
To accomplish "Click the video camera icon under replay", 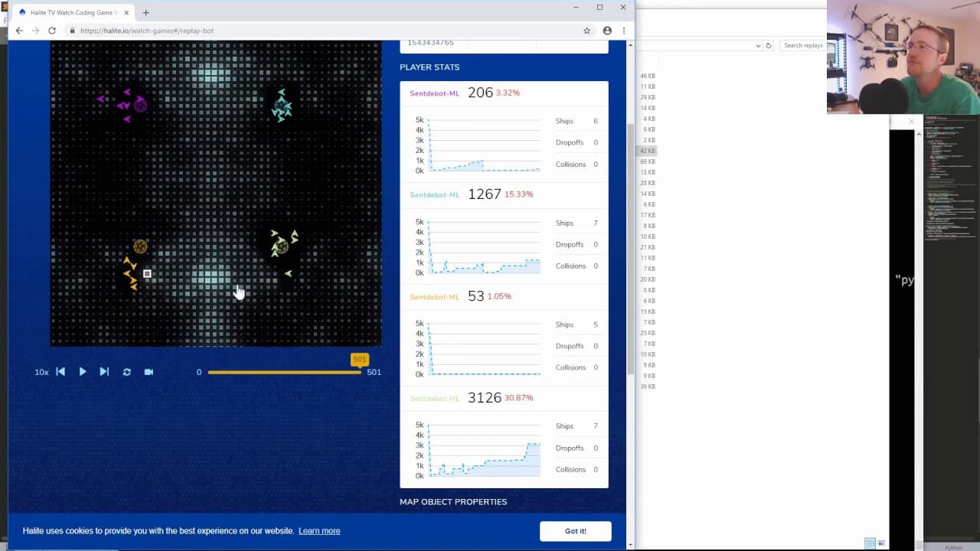I will point(149,372).
